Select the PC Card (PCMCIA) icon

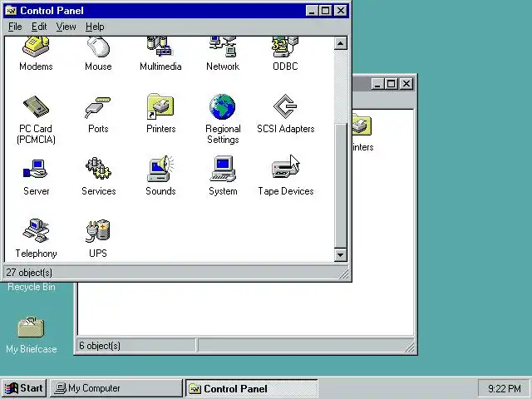36,107
